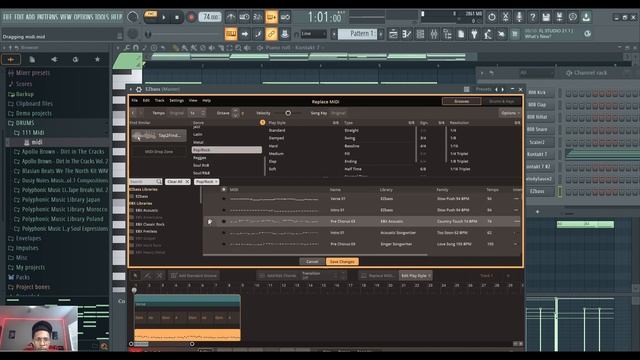Toggle the EBX Acoustic library checkbox
This screenshot has width=640, height=360.
coord(131,210)
